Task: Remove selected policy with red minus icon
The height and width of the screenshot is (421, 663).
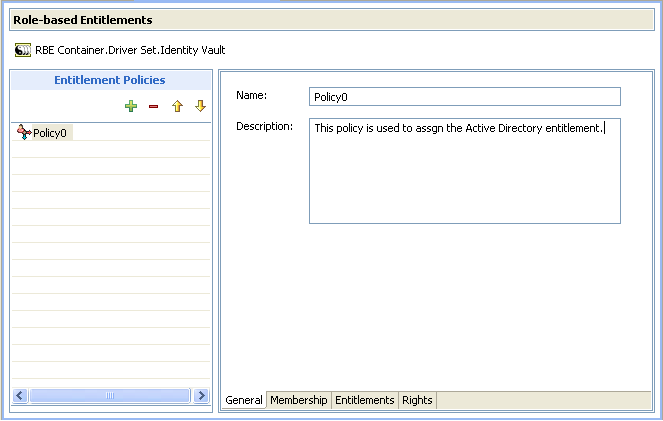Action: click(x=153, y=107)
